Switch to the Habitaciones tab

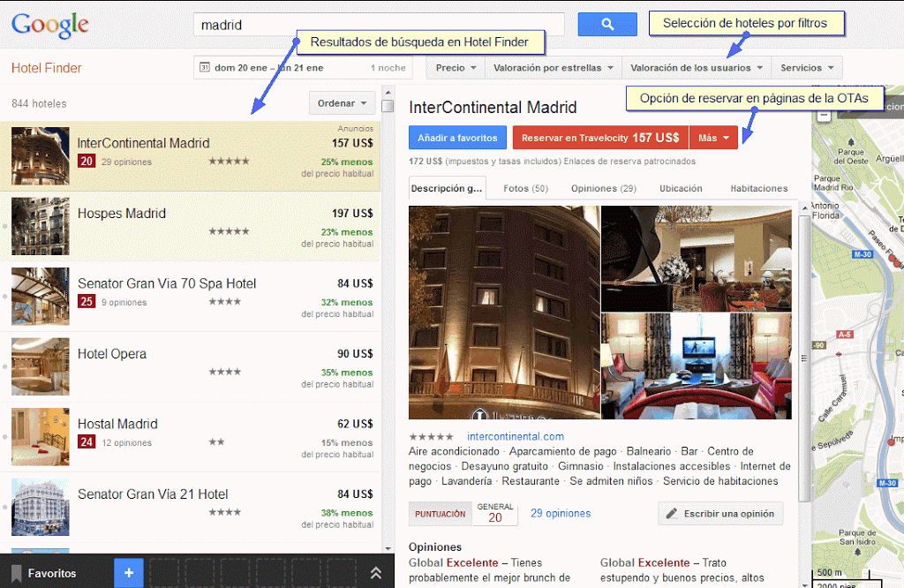(758, 189)
